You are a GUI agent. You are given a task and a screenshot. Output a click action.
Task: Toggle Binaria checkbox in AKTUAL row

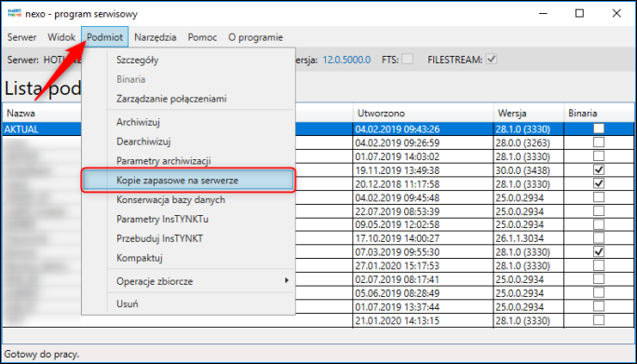[x=599, y=128]
